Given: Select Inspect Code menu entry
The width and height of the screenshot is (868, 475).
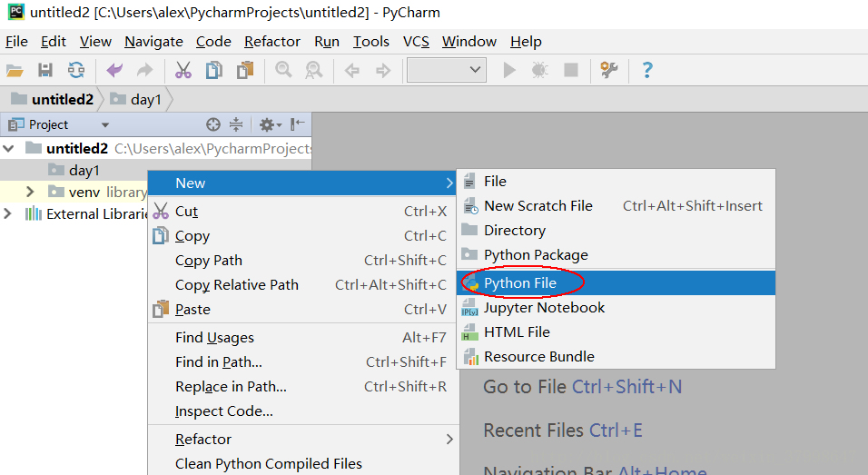Looking at the screenshot, I should pyautogui.click(x=302, y=411).
